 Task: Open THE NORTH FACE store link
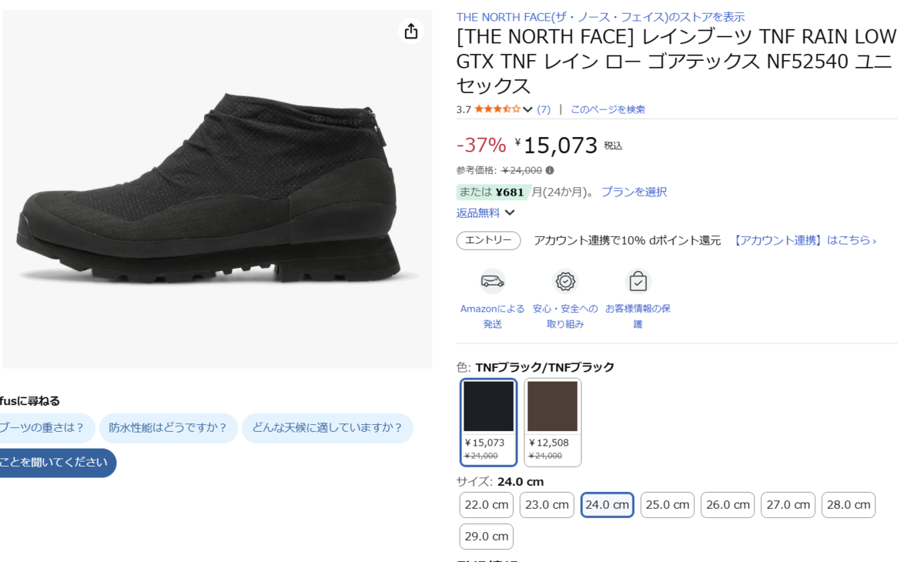click(x=600, y=17)
